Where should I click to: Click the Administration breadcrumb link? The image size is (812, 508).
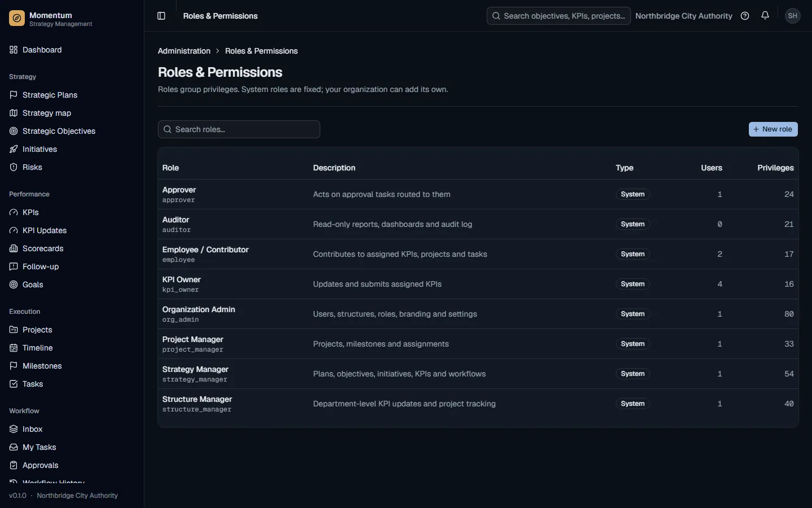tap(184, 51)
